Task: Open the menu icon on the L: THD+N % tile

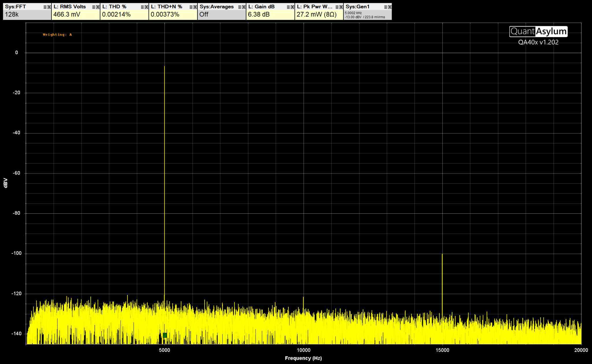Action: coord(191,7)
